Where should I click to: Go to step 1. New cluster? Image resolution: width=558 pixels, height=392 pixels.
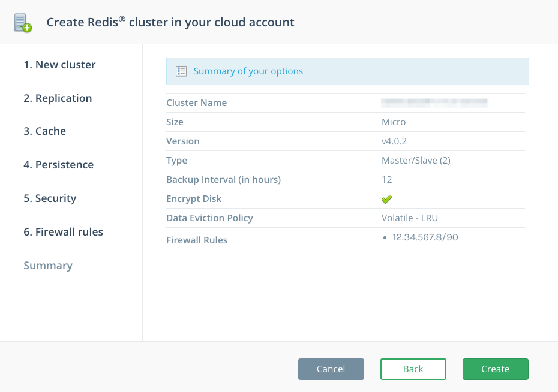coord(59,65)
